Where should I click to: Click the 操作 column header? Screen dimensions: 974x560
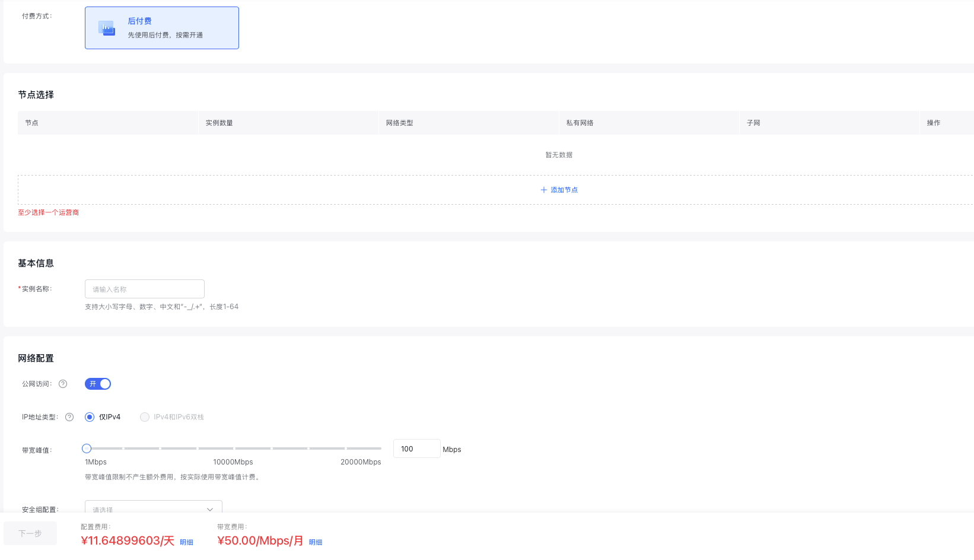[934, 123]
